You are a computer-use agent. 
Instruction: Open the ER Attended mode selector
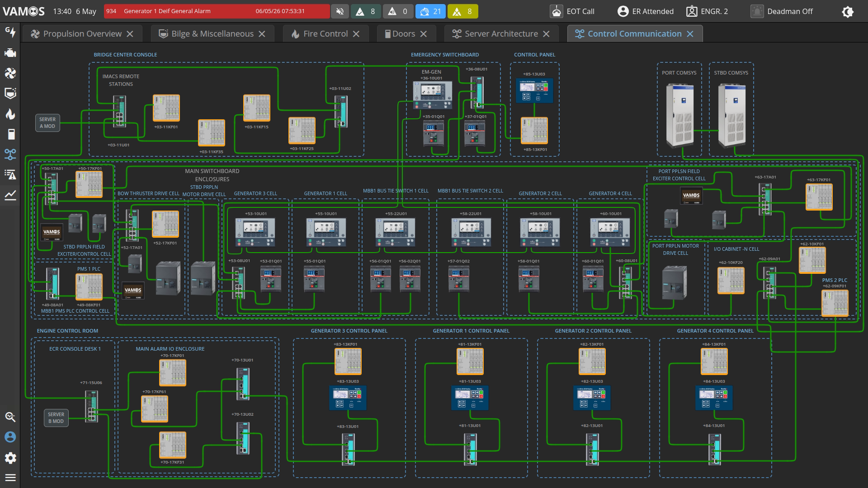[646, 11]
